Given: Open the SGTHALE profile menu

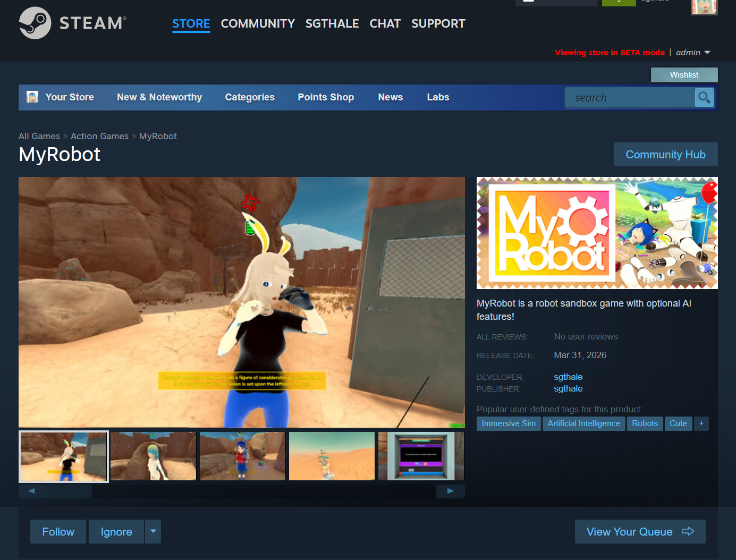Looking at the screenshot, I should click(332, 24).
